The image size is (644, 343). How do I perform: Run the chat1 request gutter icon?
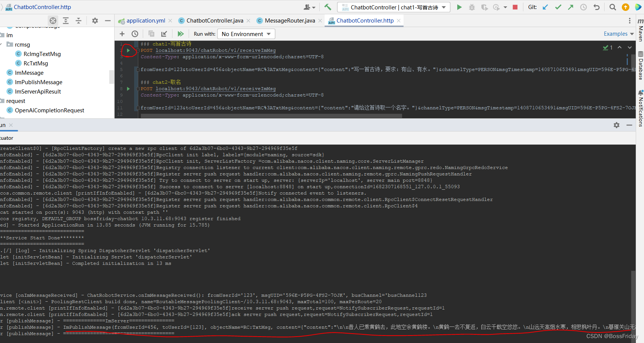[x=128, y=50]
